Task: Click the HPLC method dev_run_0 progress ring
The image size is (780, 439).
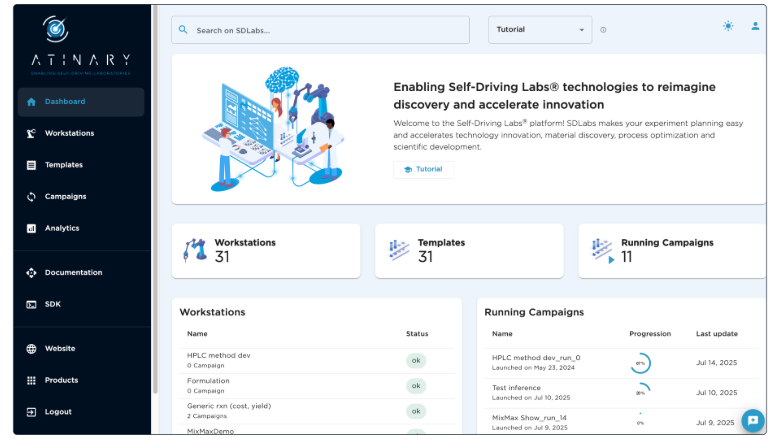Action: pyautogui.click(x=640, y=363)
